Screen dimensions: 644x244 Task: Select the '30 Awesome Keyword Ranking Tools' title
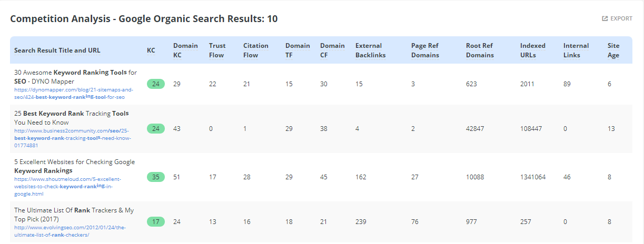pos(75,77)
